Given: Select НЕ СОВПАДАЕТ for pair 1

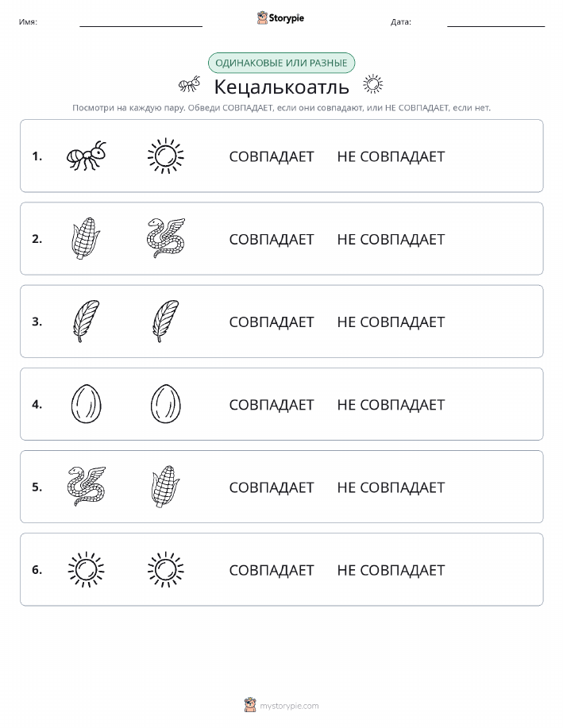Looking at the screenshot, I should click(x=391, y=156).
